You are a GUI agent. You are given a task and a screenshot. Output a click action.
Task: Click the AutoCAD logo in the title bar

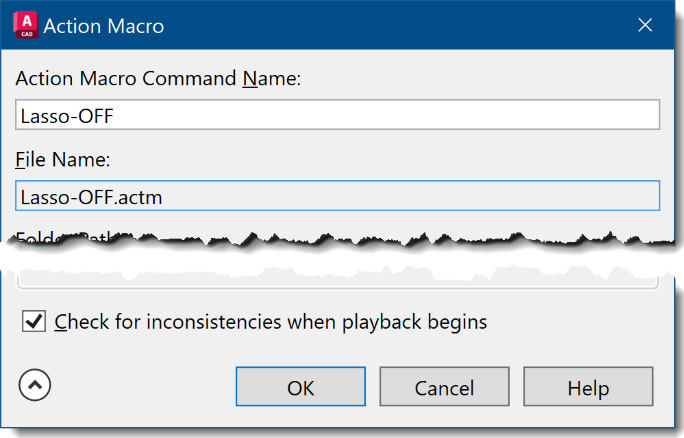pyautogui.click(x=26, y=25)
